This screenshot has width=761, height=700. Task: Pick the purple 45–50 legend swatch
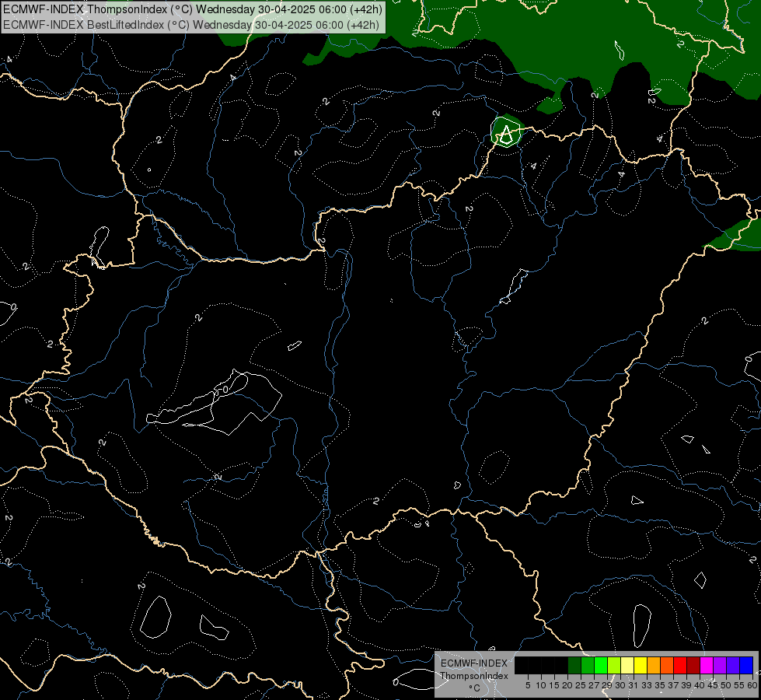tap(720, 666)
